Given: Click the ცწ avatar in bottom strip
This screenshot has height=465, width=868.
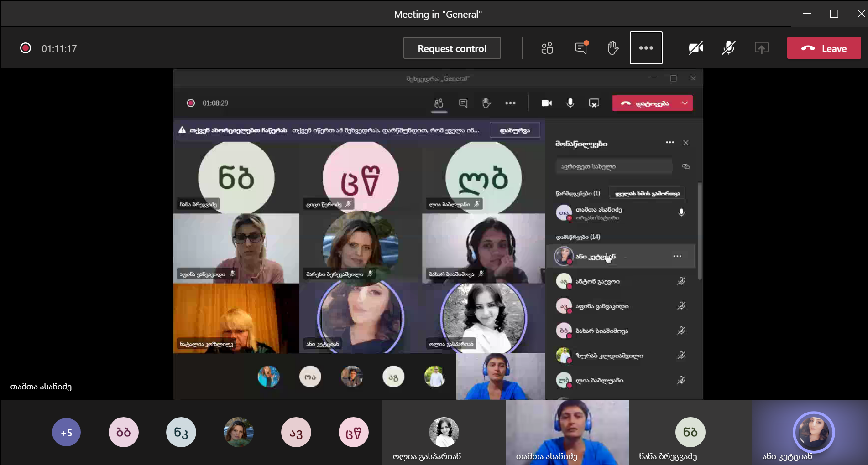Looking at the screenshot, I should (354, 432).
